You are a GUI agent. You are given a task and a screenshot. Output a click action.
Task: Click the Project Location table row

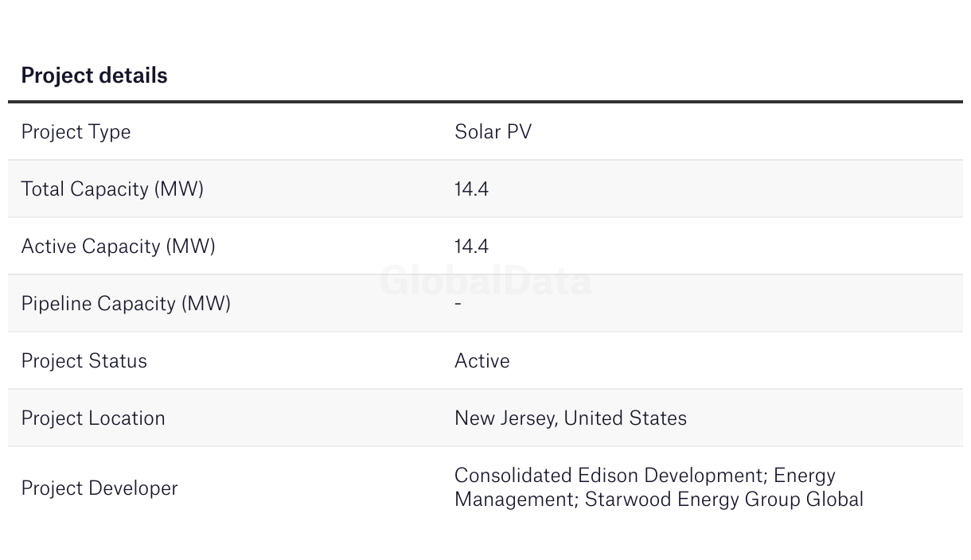pyautogui.click(x=485, y=418)
